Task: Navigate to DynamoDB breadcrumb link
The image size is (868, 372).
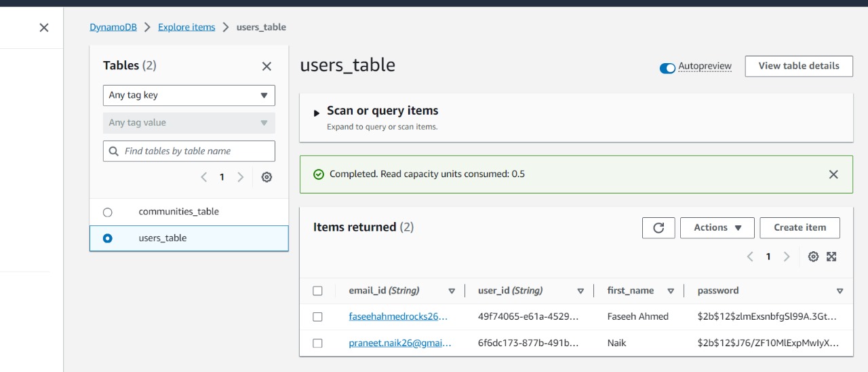Action: pyautogui.click(x=113, y=27)
